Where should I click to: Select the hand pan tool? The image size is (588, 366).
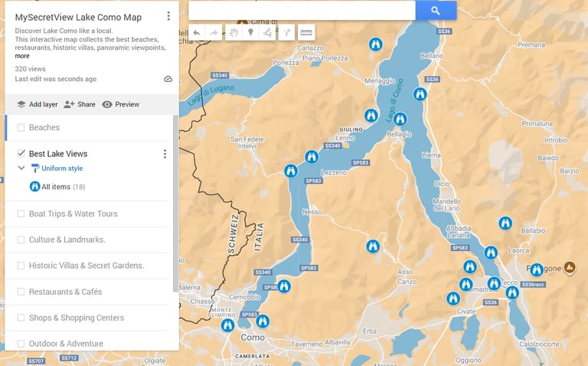click(x=234, y=33)
